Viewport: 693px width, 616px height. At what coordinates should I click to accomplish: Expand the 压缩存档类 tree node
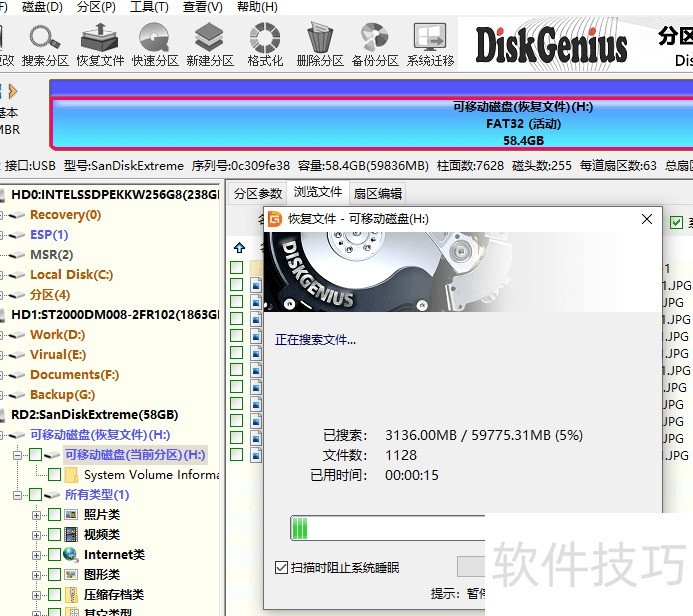pyautogui.click(x=36, y=595)
